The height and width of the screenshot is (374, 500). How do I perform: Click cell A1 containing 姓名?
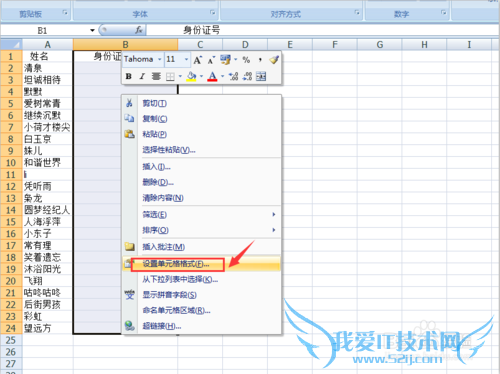pyautogui.click(x=47, y=56)
